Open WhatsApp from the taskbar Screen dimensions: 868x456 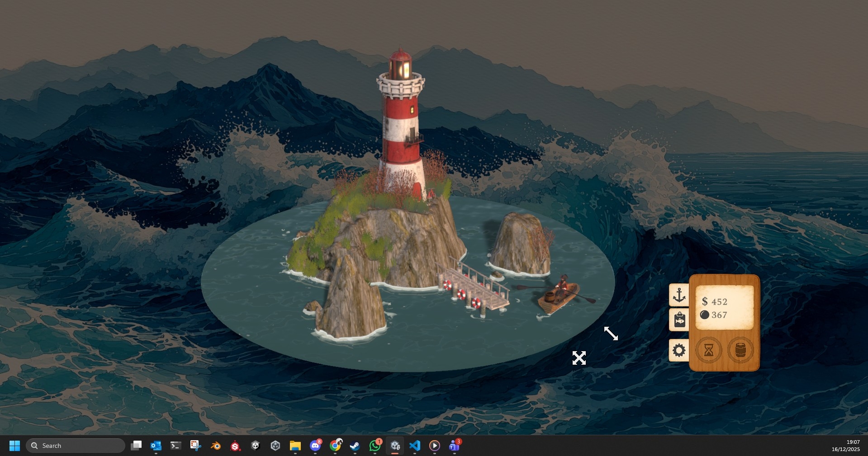(375, 446)
